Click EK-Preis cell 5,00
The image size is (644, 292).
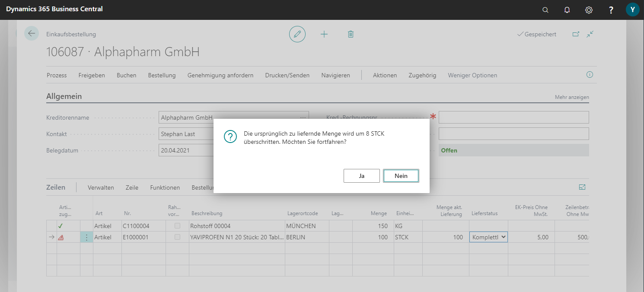click(531, 237)
